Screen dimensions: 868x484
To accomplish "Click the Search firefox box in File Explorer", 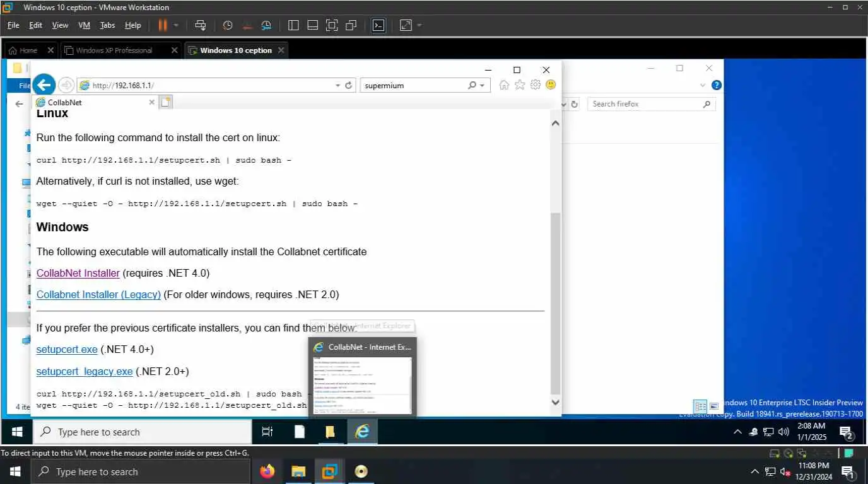I will coord(651,104).
